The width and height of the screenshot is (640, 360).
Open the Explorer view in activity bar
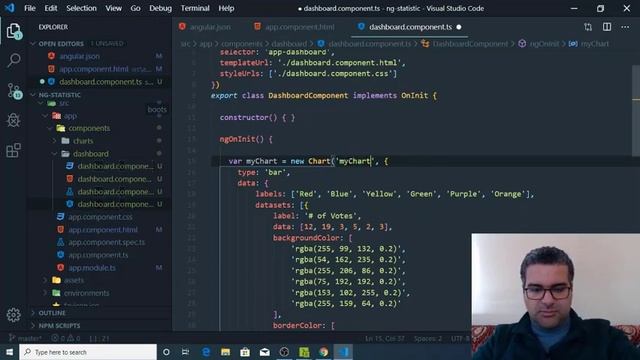pos(13,31)
